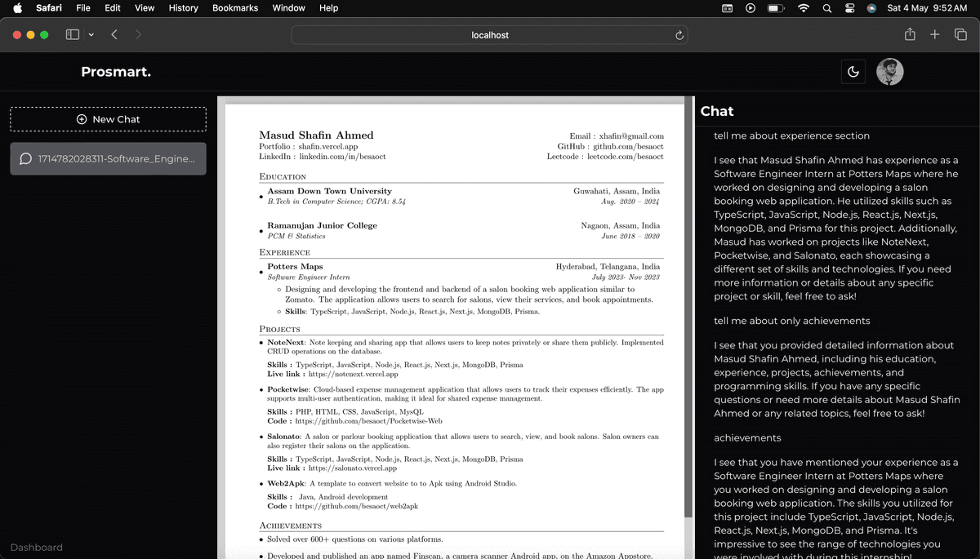The width and height of the screenshot is (980, 559).
Task: Open Safari tab group dropdown chevron
Action: point(91,35)
